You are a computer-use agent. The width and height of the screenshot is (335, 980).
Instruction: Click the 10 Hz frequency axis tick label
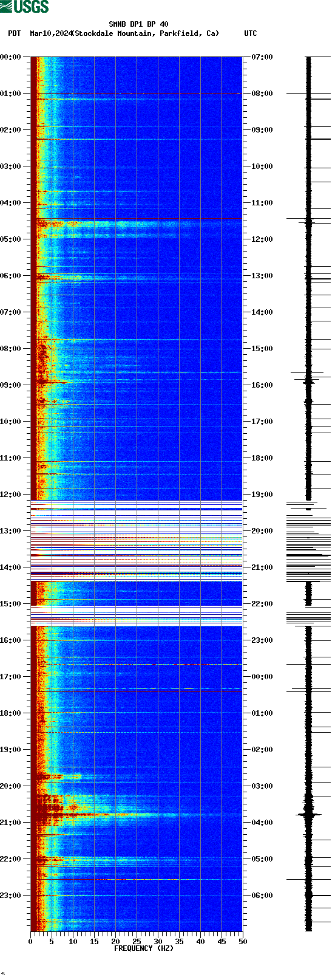tap(73, 942)
